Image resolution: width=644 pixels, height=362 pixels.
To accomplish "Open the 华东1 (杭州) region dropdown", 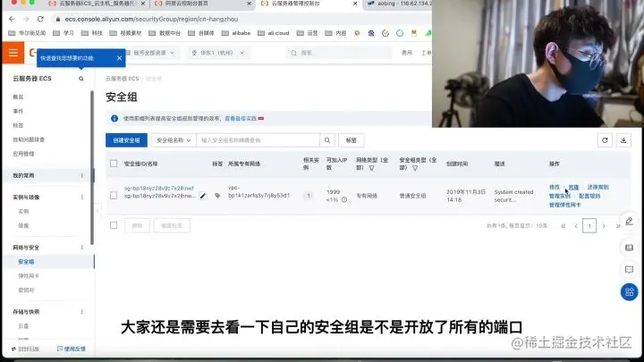I will [217, 53].
